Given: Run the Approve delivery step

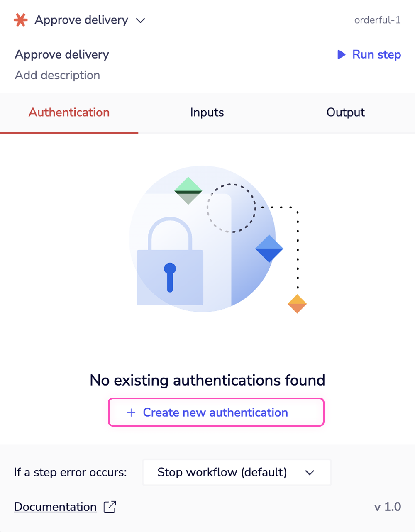Looking at the screenshot, I should (x=376, y=54).
